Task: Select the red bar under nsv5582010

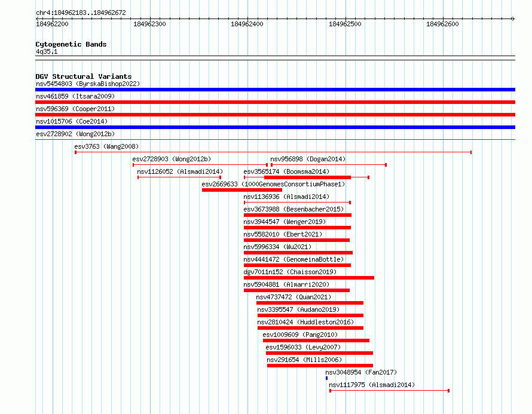Action: coord(296,240)
